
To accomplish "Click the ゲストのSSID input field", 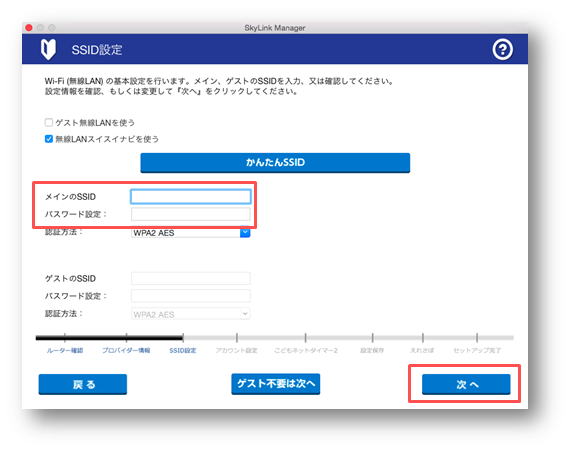I will coord(190,278).
